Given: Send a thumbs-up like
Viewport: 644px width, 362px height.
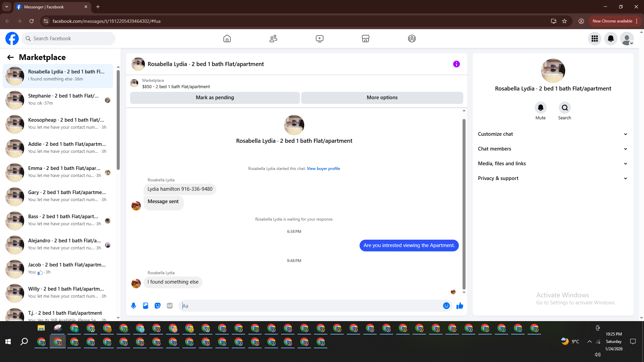Looking at the screenshot, I should point(460,306).
